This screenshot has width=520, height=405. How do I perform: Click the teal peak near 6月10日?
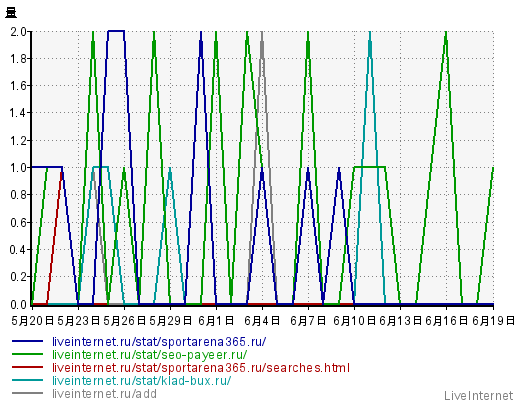click(x=370, y=33)
